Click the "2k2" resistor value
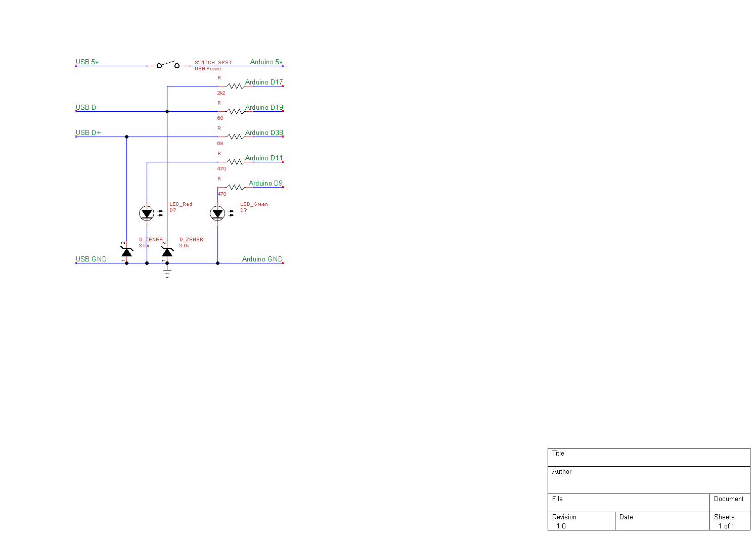Screen dimensions: 756x536 point(221,93)
